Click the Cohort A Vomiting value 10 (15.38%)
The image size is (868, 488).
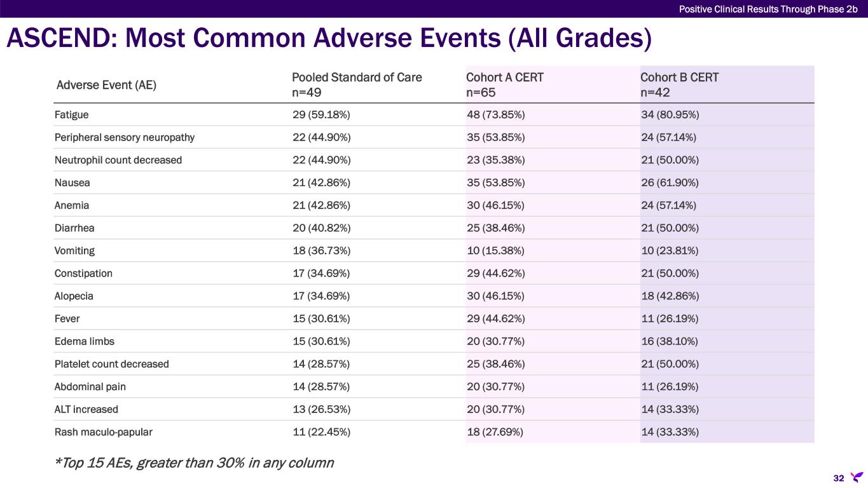(x=495, y=250)
